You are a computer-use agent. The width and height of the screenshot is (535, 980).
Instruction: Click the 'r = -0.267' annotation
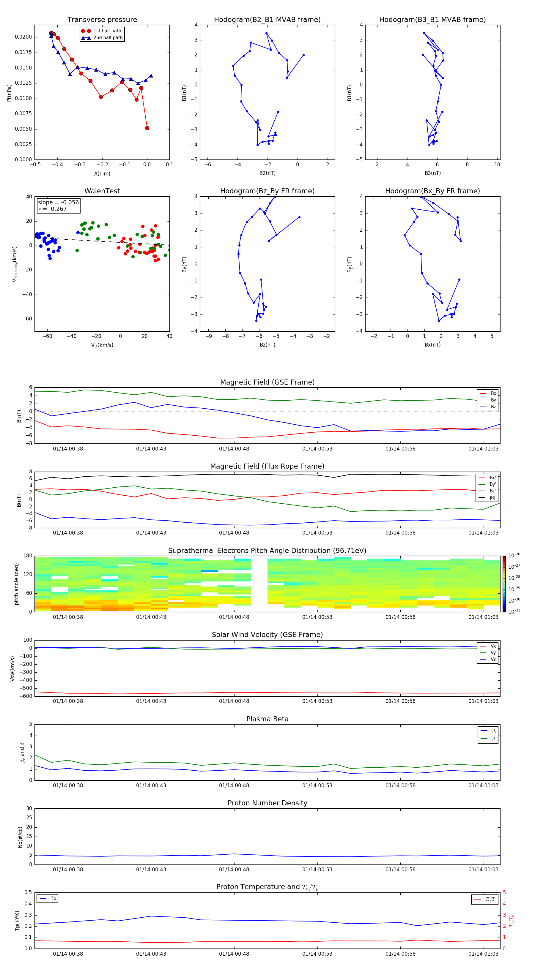(52, 209)
